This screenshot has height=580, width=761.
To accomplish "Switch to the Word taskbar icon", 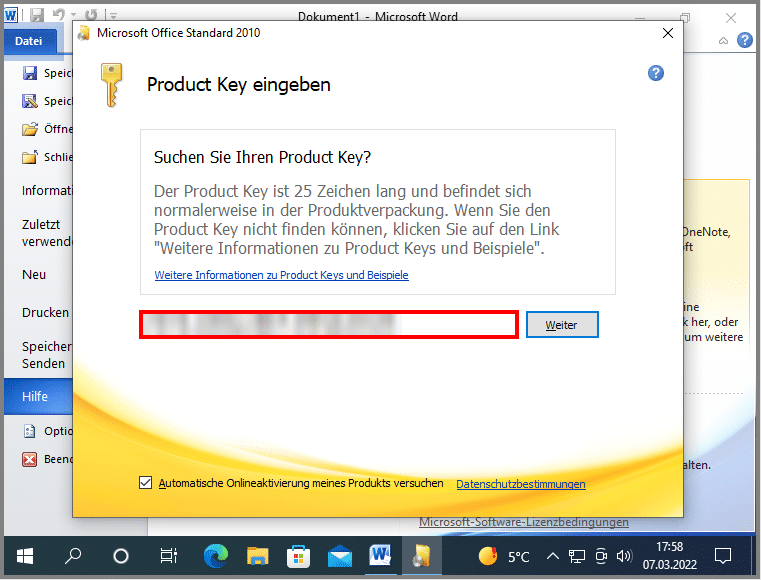I will [x=380, y=556].
